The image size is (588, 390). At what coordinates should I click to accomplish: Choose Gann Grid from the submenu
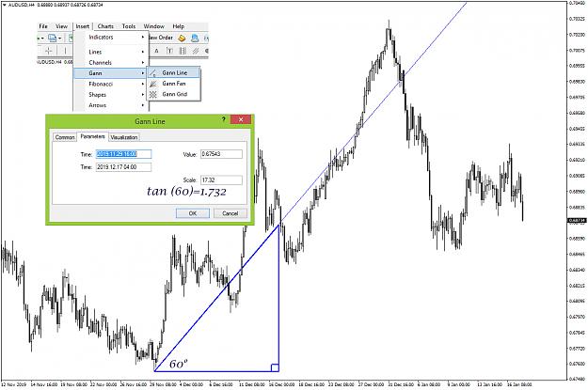tap(174, 94)
